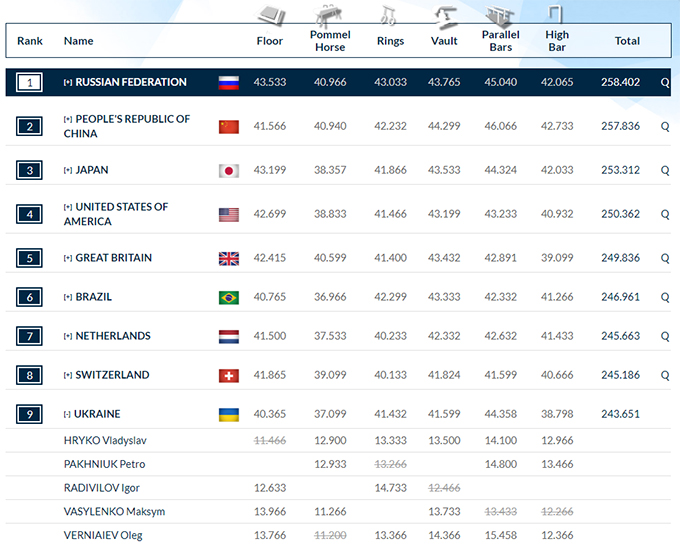Sort the table by Total column
The image size is (680, 548).
point(627,41)
